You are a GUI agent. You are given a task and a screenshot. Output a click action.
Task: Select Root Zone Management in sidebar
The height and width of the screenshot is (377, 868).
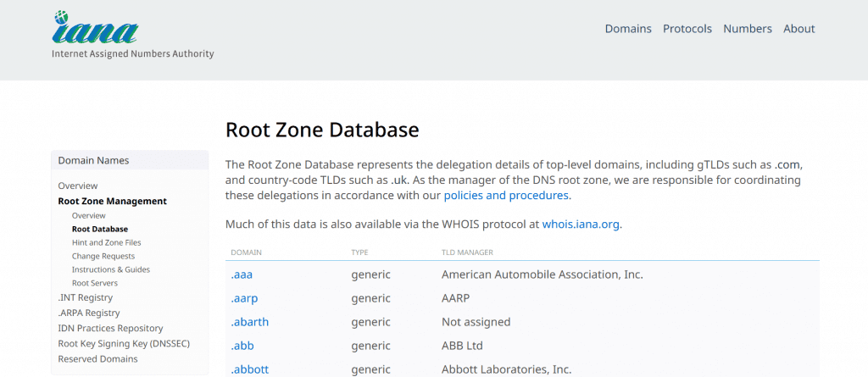[x=113, y=201]
